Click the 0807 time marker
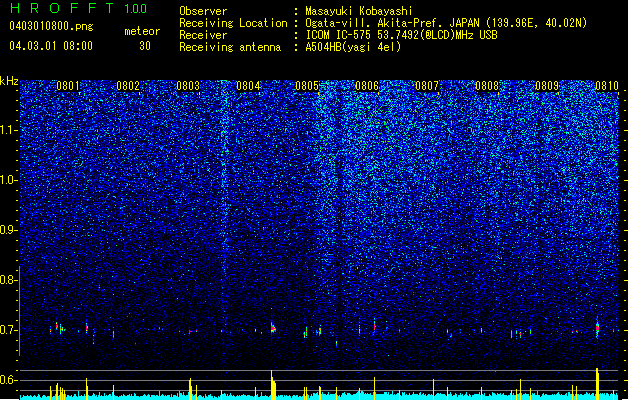Screen dimensions: 629x400 pyautogui.click(x=427, y=86)
